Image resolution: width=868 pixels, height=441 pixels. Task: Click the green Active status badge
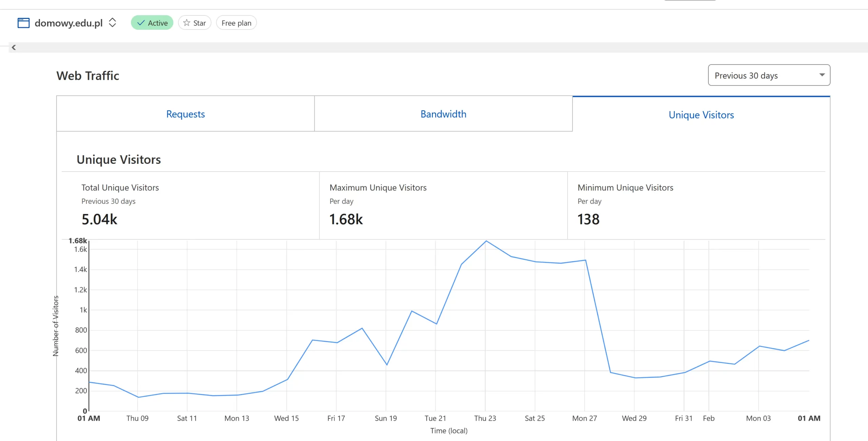click(152, 23)
